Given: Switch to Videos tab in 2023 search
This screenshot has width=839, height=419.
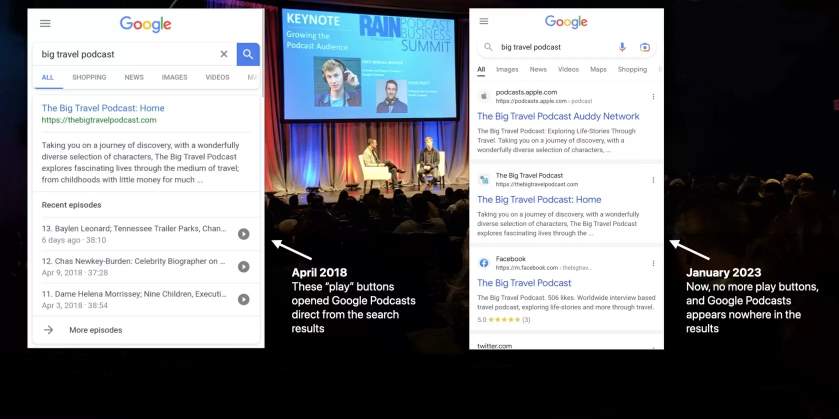Looking at the screenshot, I should click(x=568, y=70).
